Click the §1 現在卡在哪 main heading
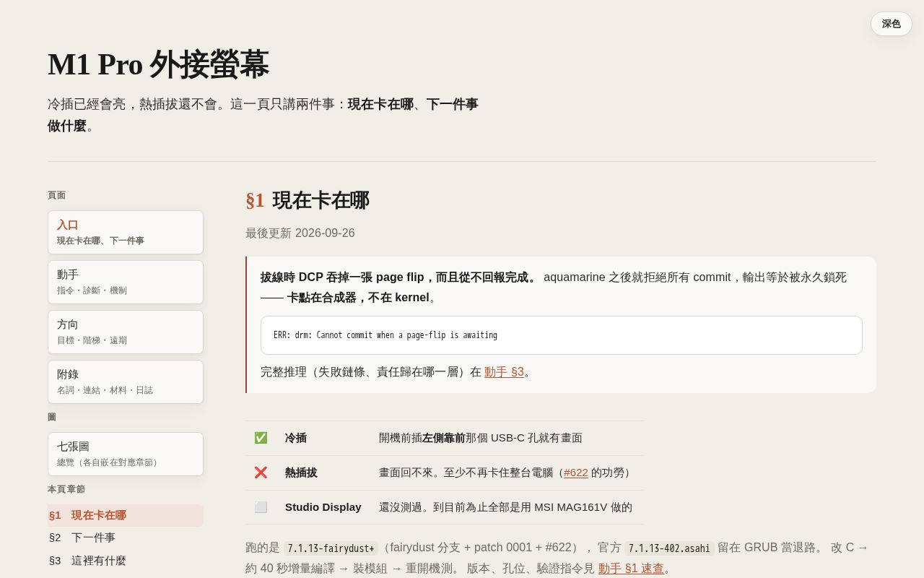The image size is (924, 578). click(x=308, y=200)
